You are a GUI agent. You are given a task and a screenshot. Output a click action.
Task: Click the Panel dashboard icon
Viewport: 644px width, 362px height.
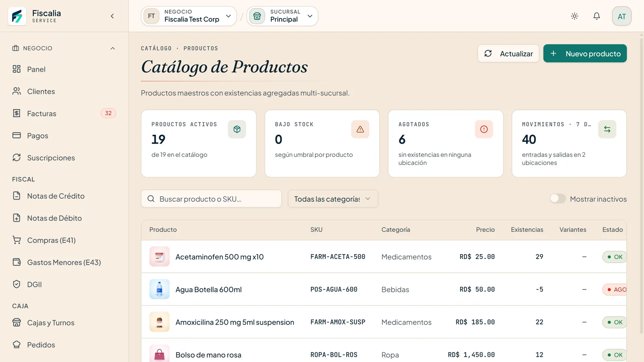tap(17, 69)
